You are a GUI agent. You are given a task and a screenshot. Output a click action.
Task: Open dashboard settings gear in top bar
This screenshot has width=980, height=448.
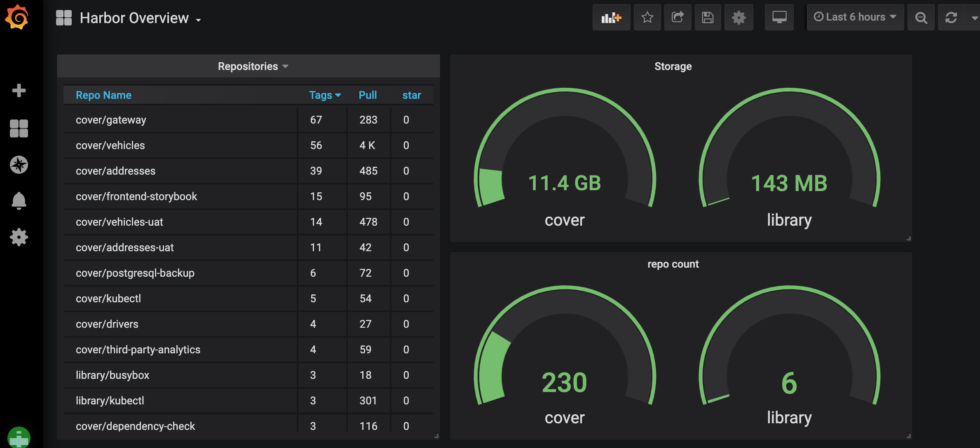(x=739, y=17)
